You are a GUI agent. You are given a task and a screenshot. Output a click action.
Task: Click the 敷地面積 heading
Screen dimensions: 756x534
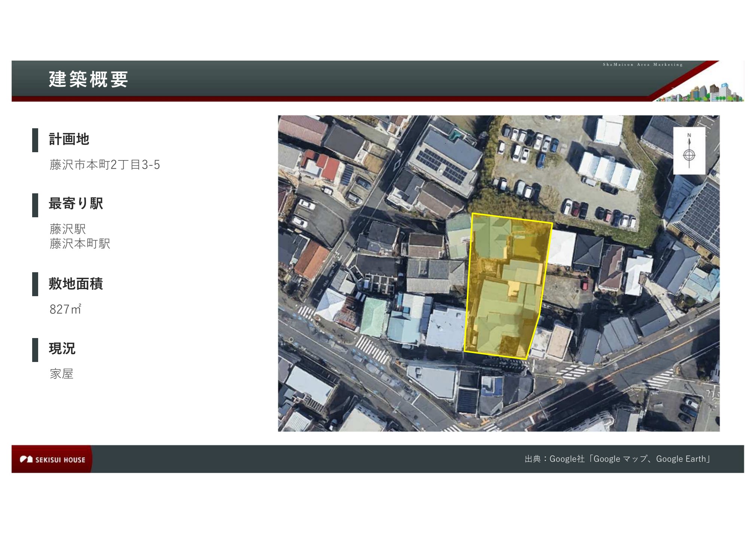[76, 284]
